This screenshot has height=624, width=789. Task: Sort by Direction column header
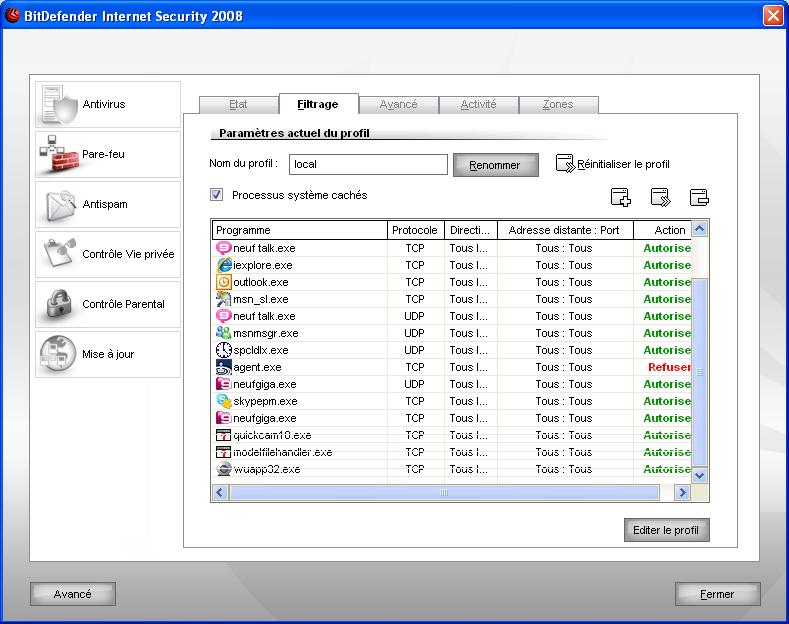[471, 230]
